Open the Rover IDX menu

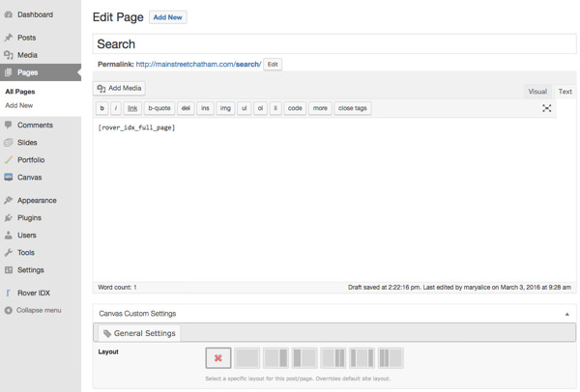[33, 293]
